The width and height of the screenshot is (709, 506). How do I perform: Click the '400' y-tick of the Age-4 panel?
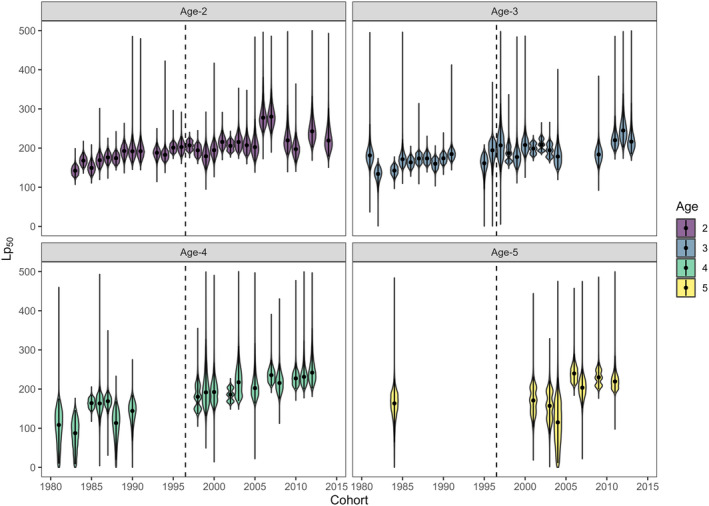click(29, 311)
